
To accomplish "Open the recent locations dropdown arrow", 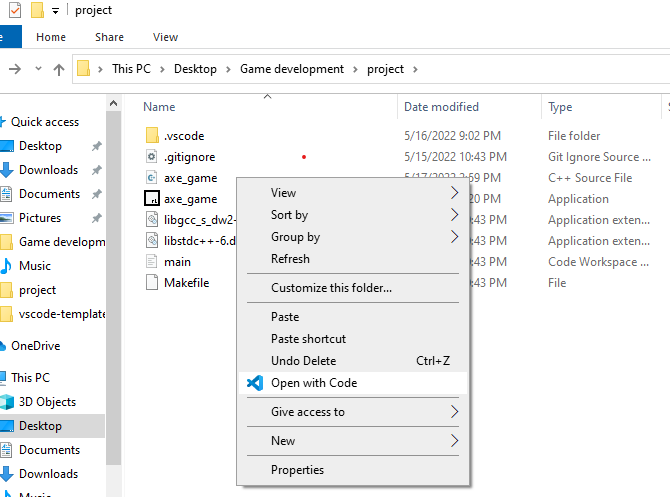I will pyautogui.click(x=39, y=70).
